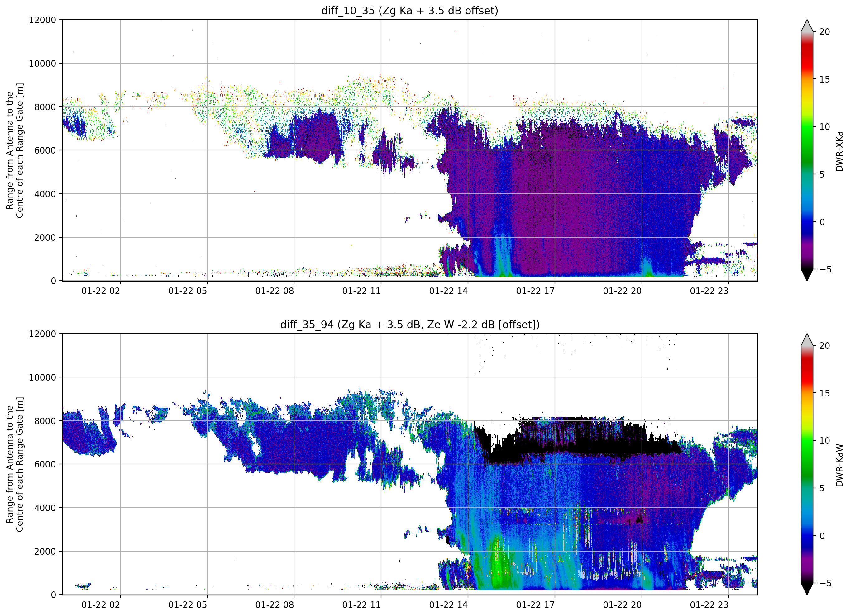Click the upper arrow of top colorbar

pos(806,26)
